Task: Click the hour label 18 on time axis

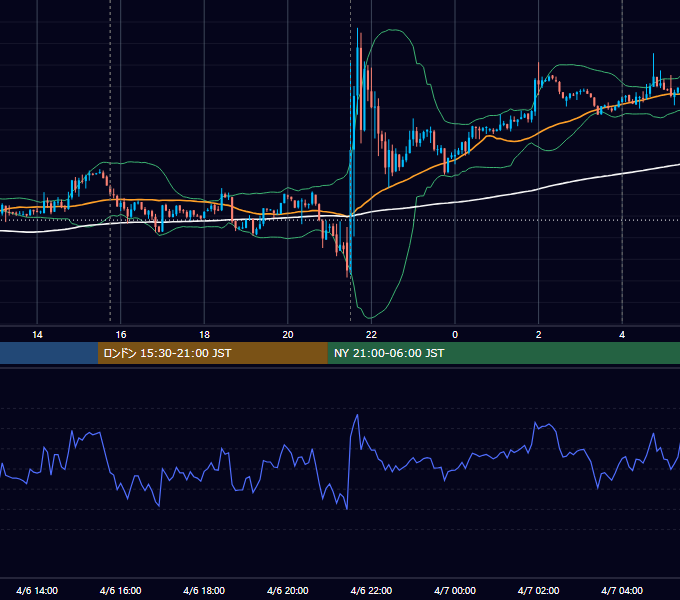Action: 204,335
